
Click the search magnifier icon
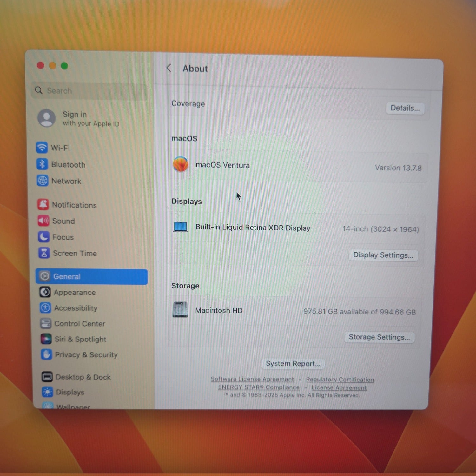[39, 90]
